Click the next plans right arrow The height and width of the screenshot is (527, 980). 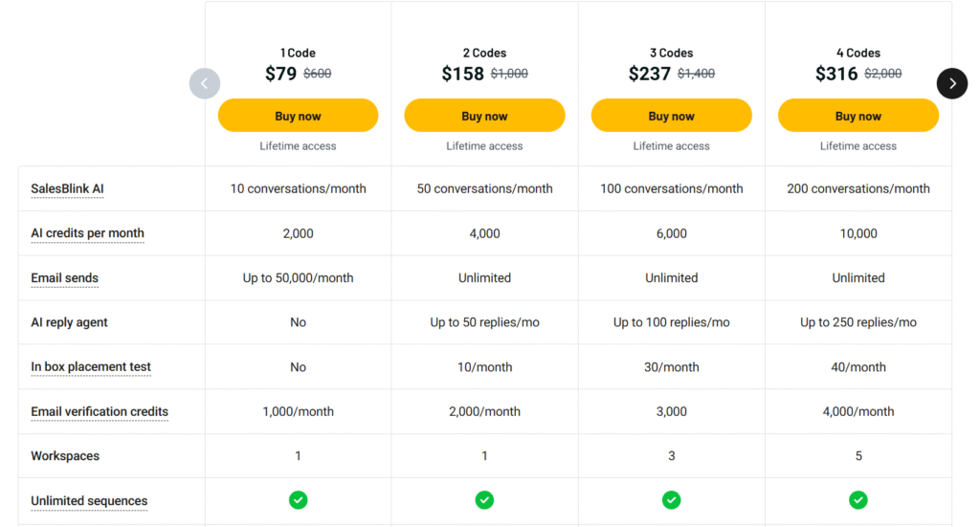pos(952,83)
